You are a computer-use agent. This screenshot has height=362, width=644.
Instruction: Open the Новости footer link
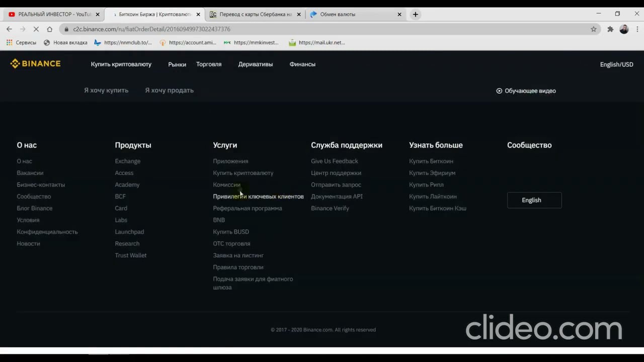coord(28,243)
